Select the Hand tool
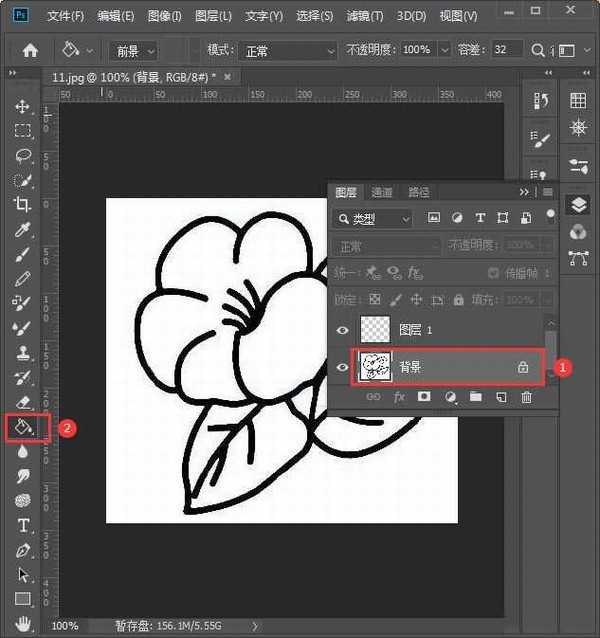Image resolution: width=600 pixels, height=638 pixels. click(x=22, y=624)
